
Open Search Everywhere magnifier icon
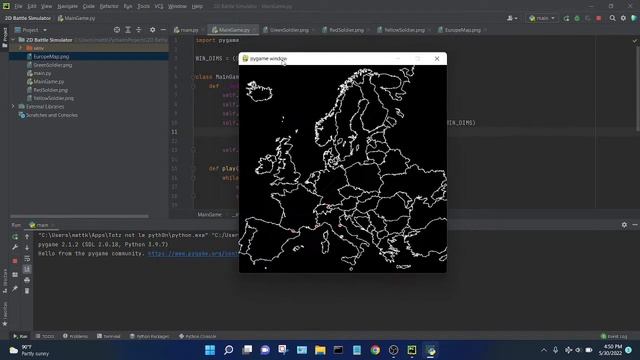coord(612,18)
